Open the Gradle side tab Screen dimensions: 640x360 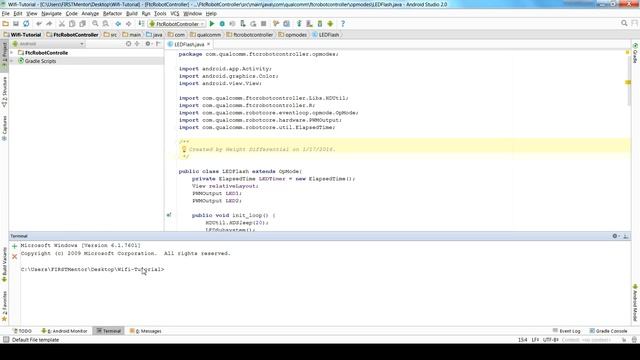coord(636,53)
